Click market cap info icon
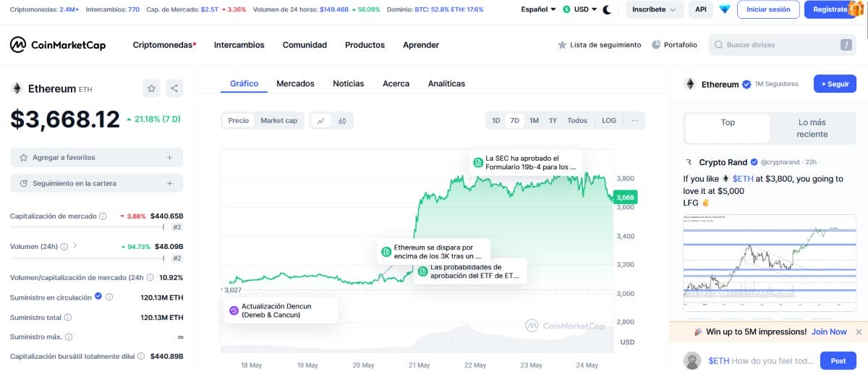 pos(103,216)
